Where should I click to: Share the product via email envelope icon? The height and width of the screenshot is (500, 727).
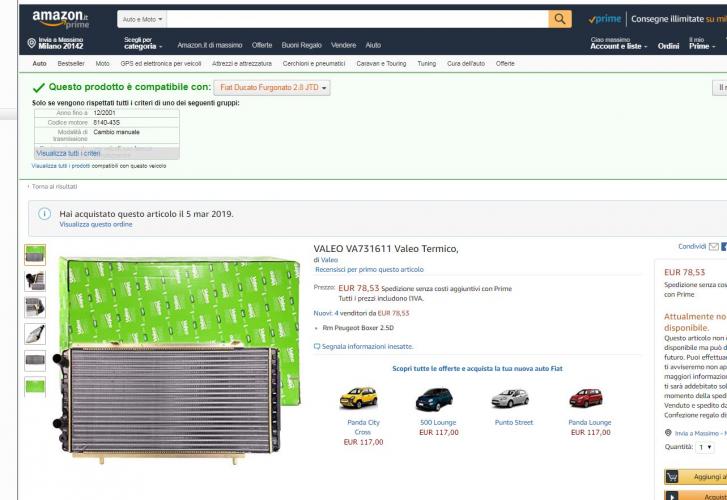[x=714, y=246]
